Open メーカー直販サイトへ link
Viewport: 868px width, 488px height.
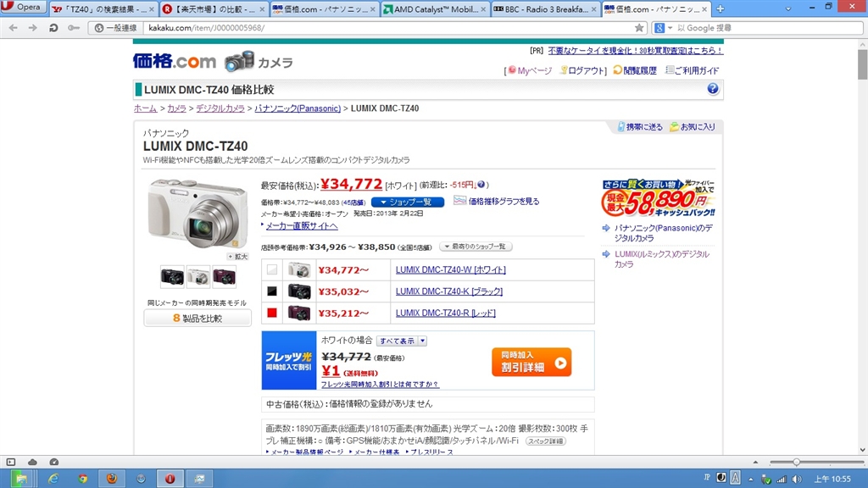pos(302,225)
